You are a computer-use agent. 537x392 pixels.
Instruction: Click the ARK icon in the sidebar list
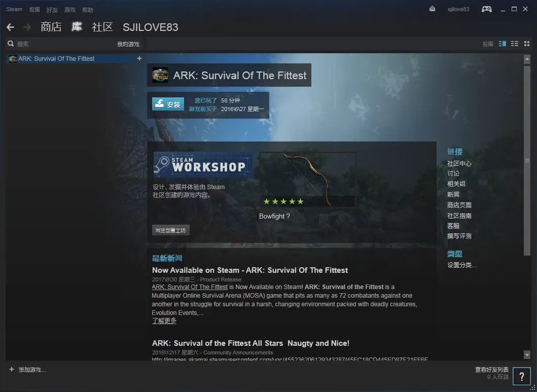13,59
